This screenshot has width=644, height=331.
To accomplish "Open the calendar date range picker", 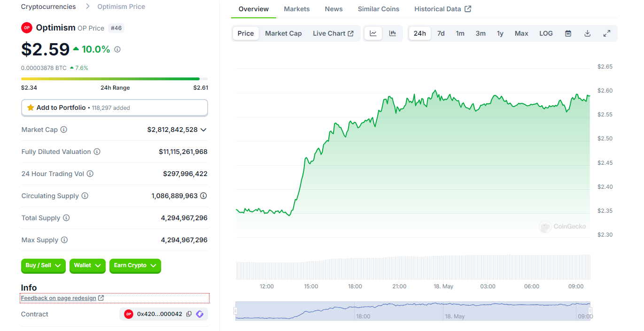I will pyautogui.click(x=568, y=33).
